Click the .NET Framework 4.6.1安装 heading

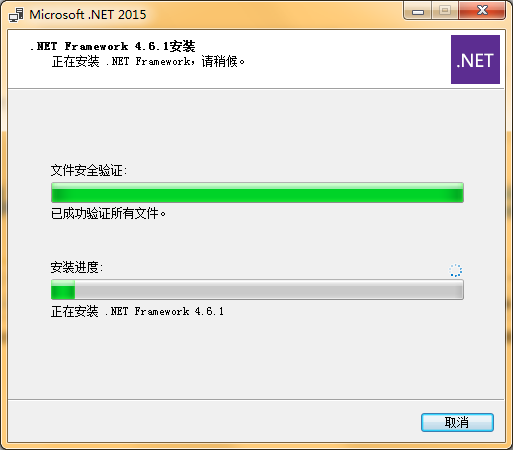(113, 46)
